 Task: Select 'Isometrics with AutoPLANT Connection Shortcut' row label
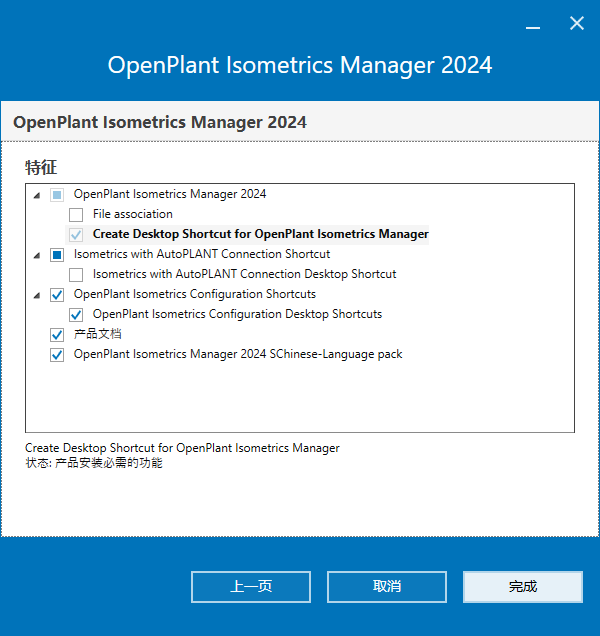[x=202, y=254]
